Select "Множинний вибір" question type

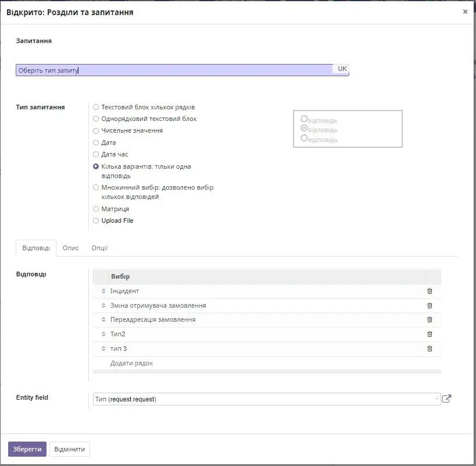tap(95, 187)
